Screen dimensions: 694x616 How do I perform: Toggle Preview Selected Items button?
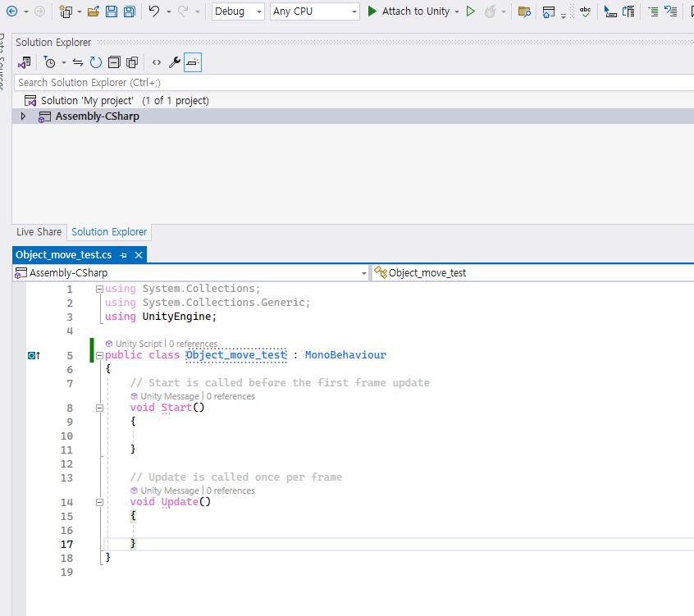(x=193, y=62)
